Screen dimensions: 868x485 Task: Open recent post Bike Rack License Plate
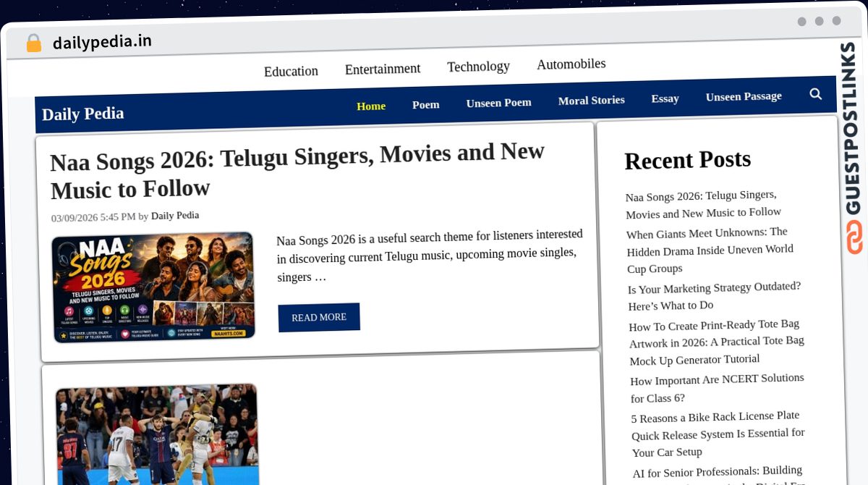tap(718, 434)
